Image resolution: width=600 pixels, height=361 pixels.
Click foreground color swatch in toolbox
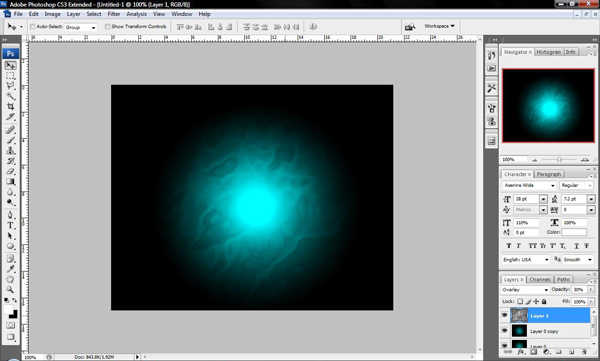tap(8, 310)
